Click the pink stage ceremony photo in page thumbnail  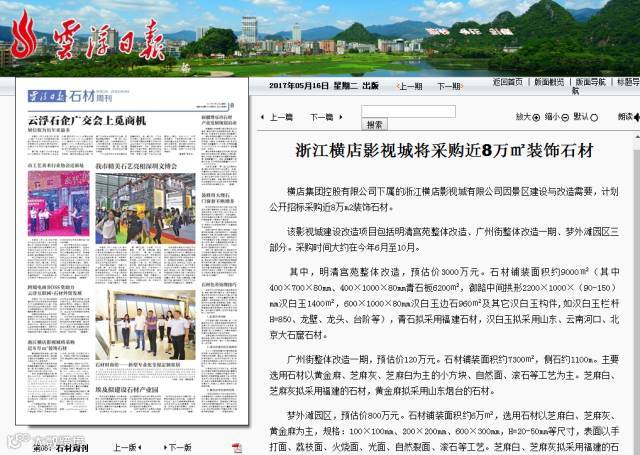(58, 203)
